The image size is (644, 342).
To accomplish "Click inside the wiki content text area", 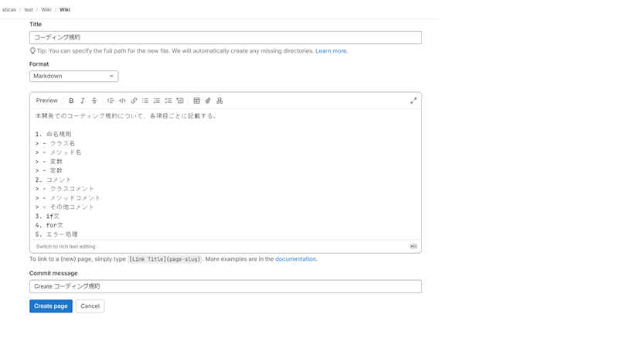I will tap(226, 174).
